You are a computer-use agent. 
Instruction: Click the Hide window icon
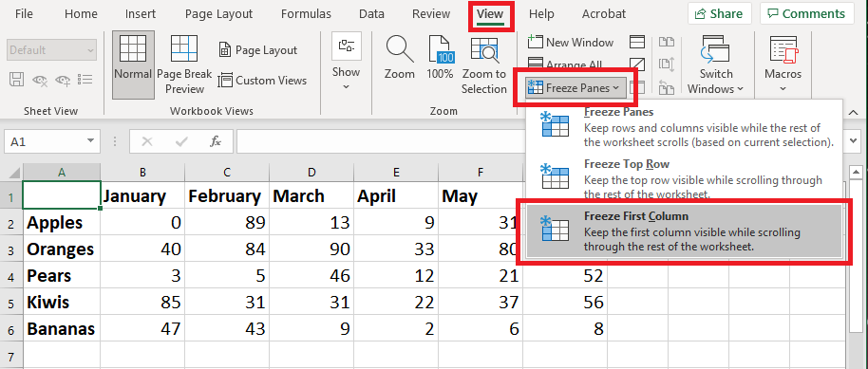(x=638, y=64)
